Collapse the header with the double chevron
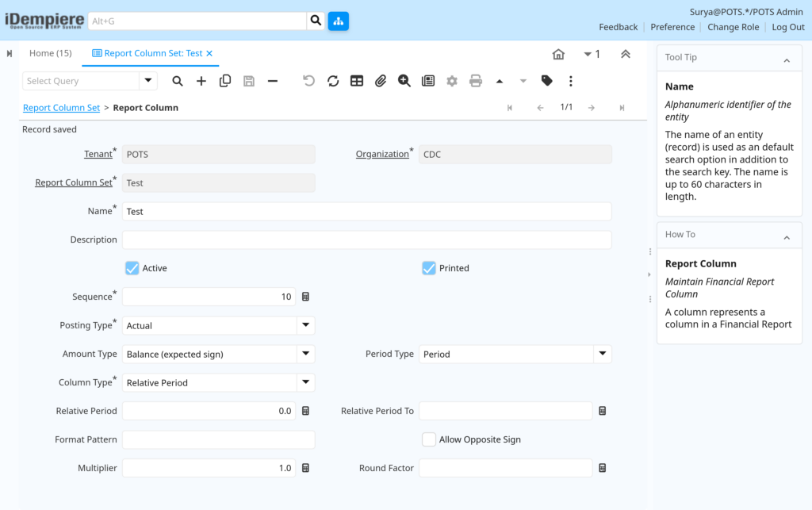812x510 pixels. tap(626, 54)
